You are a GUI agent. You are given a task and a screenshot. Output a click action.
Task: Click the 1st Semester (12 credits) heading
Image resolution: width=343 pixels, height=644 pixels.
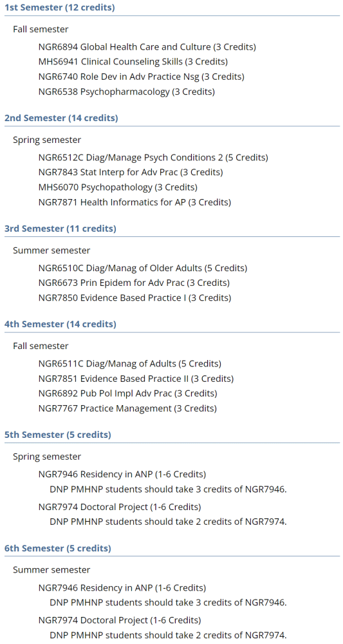pos(59,7)
